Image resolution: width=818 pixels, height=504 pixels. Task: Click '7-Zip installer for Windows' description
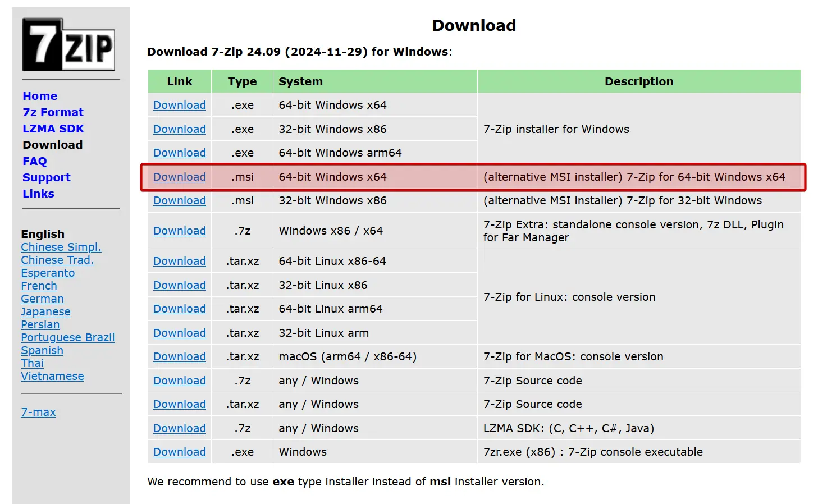tap(556, 129)
